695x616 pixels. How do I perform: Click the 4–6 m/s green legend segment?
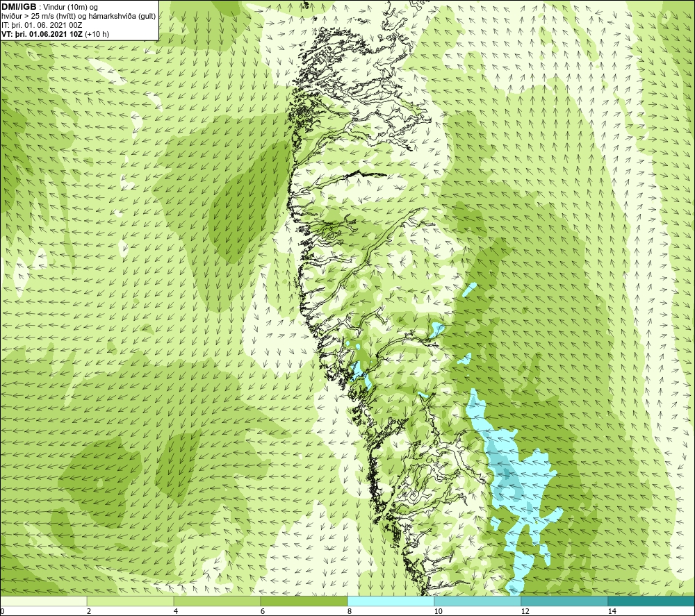(x=217, y=601)
